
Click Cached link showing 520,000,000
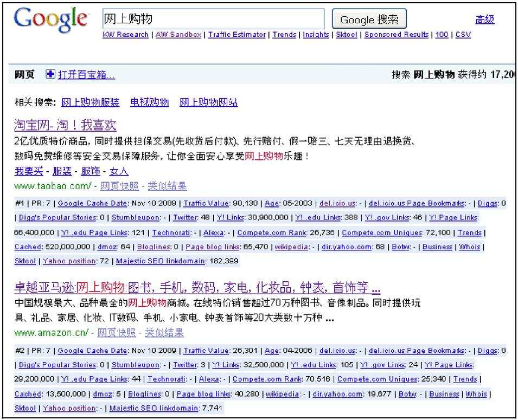(28, 247)
